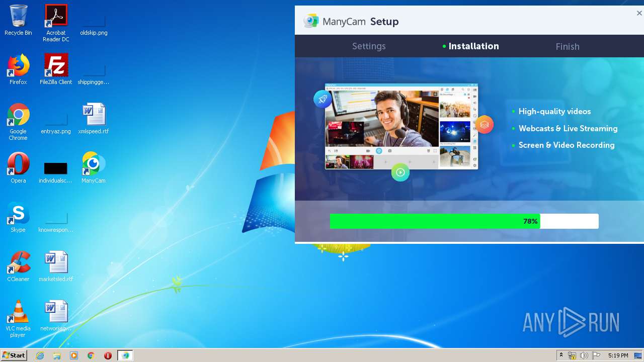Click 'Screen & Video Recording' text
644x362 pixels.
click(x=567, y=145)
